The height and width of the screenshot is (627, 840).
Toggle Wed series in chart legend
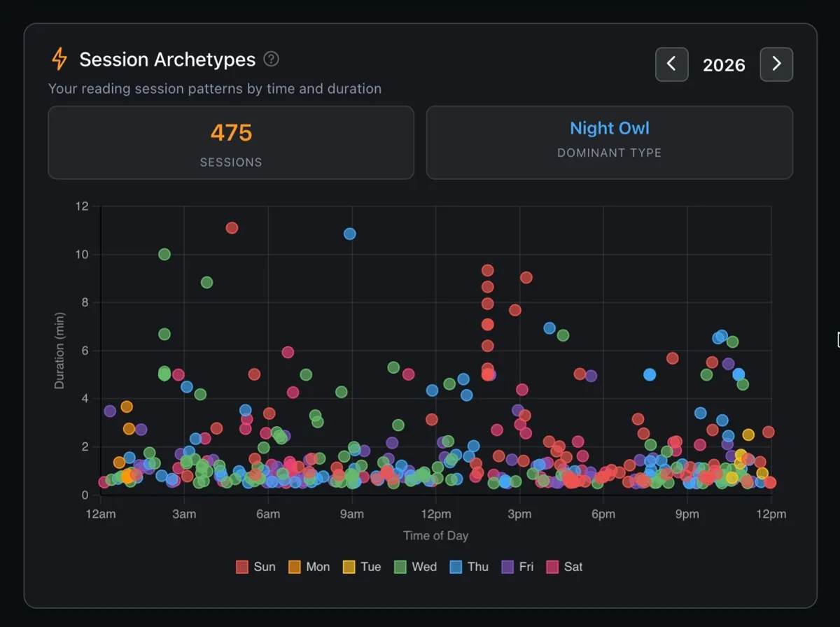[415, 567]
